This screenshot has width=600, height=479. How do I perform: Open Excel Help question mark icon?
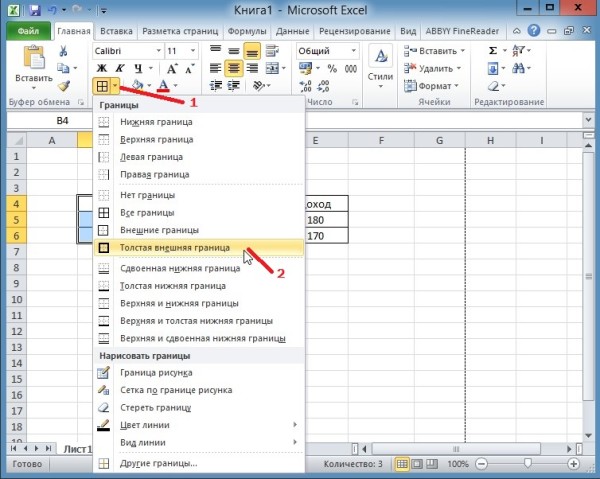click(x=533, y=31)
